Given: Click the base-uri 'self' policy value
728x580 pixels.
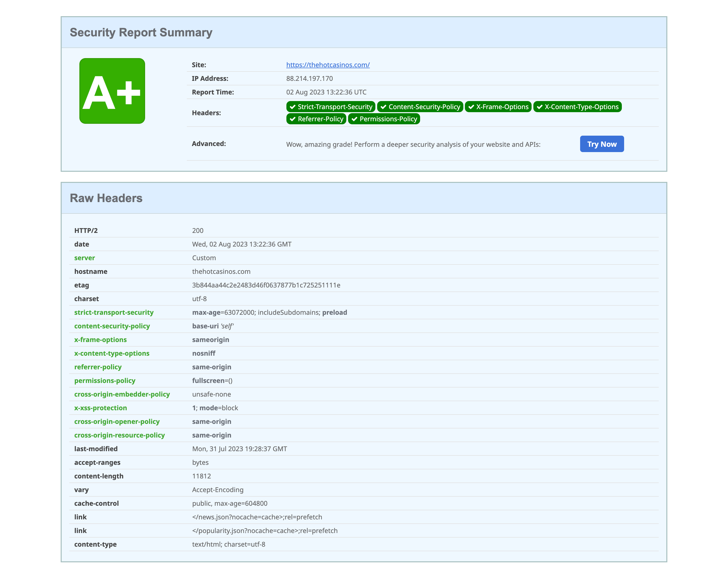Looking at the screenshot, I should [213, 326].
